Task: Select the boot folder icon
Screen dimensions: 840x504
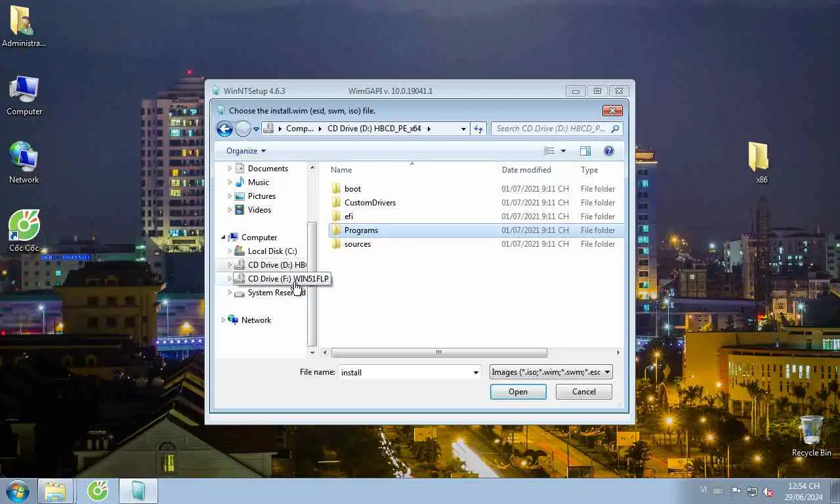Action: [337, 188]
